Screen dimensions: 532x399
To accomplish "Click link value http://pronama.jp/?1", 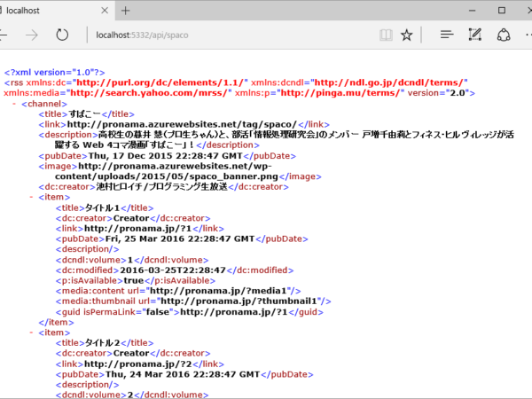I will [x=137, y=229].
